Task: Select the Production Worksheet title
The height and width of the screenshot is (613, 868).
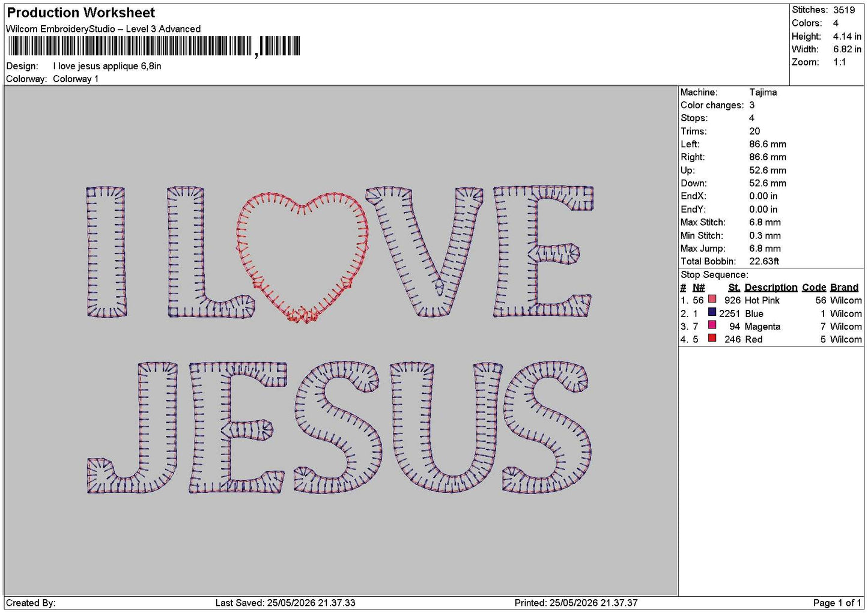Action: (x=81, y=13)
